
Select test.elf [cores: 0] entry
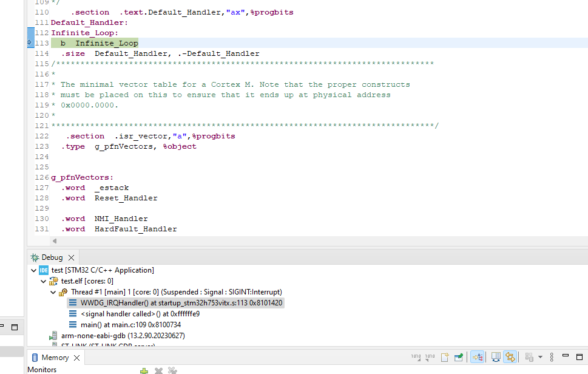point(87,281)
